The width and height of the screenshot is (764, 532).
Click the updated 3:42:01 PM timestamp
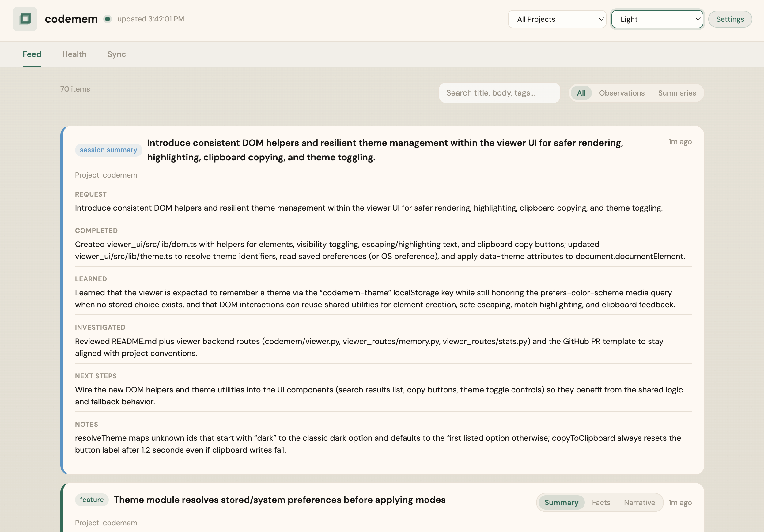point(150,19)
